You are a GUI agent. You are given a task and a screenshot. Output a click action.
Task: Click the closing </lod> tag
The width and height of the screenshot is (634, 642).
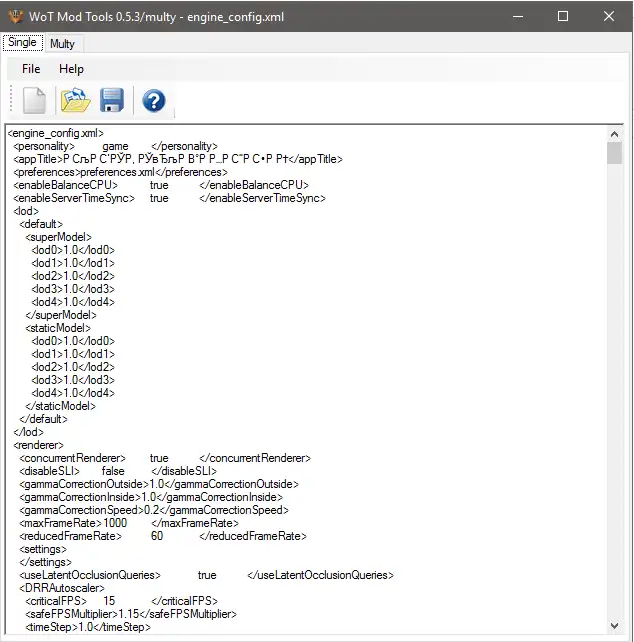click(x=28, y=432)
